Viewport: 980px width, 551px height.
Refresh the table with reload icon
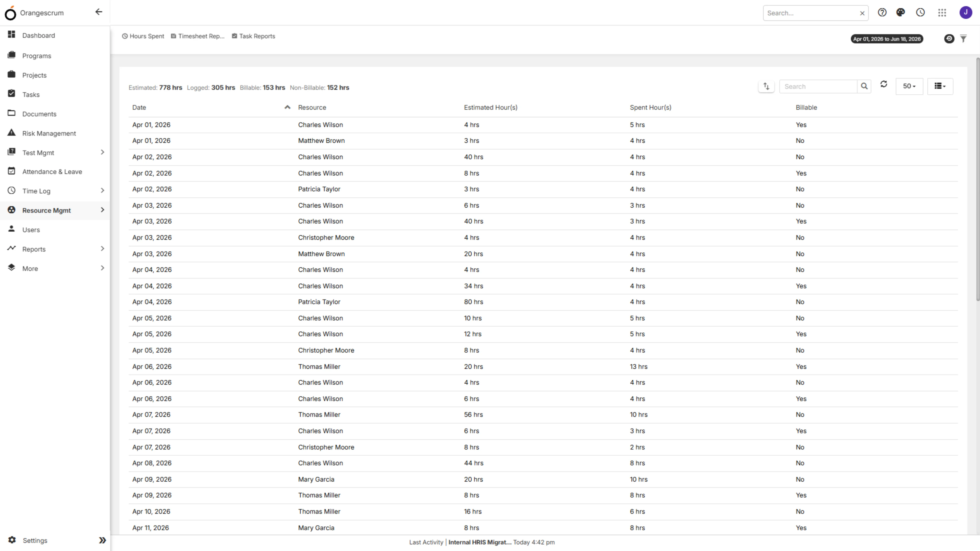pyautogui.click(x=884, y=84)
